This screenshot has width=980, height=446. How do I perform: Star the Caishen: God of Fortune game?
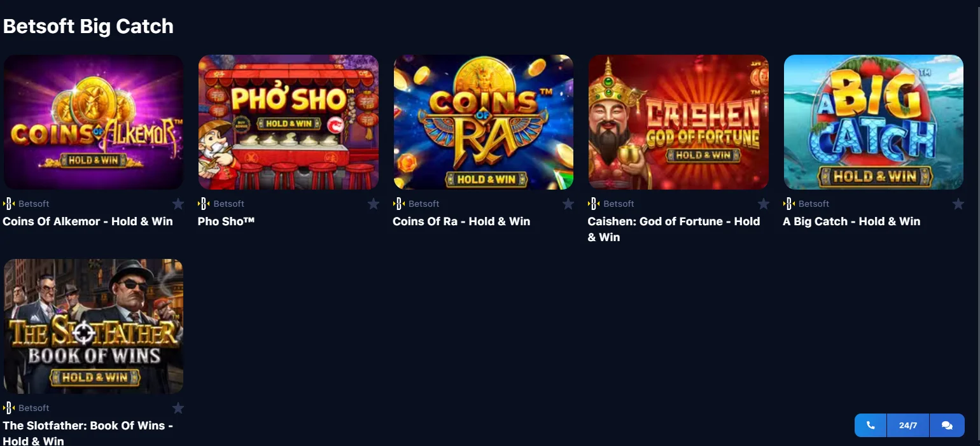click(764, 204)
